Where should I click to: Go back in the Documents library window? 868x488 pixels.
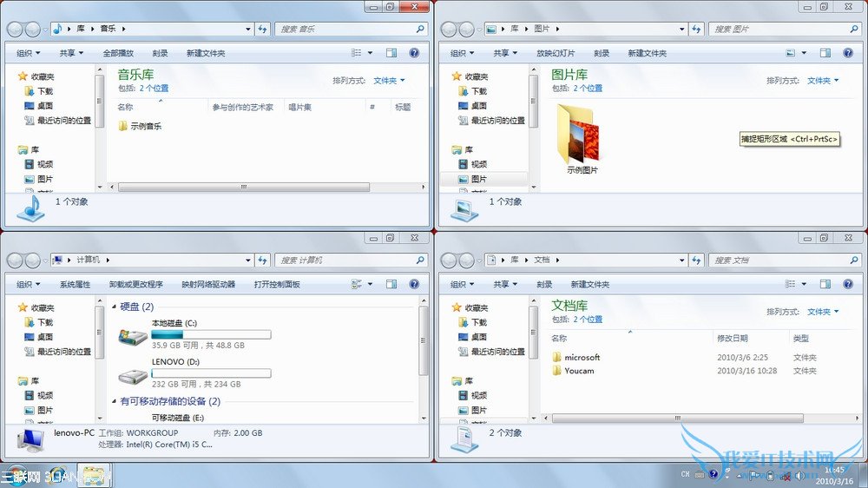click(x=450, y=260)
